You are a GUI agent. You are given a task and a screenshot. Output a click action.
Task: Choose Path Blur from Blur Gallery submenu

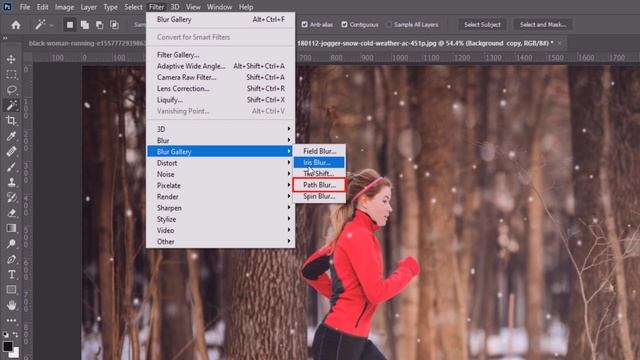point(319,185)
